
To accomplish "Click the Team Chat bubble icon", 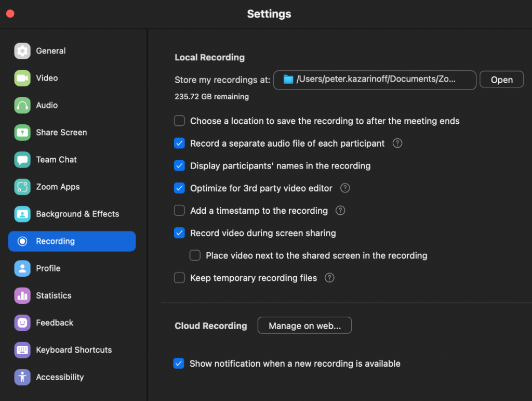I will click(22, 160).
